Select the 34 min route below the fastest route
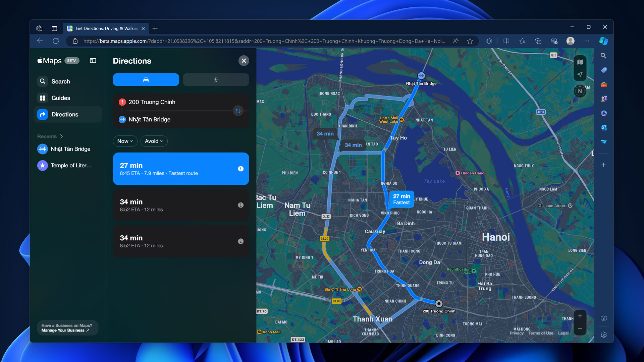Screen dimensions: 644x362 click(x=181, y=205)
